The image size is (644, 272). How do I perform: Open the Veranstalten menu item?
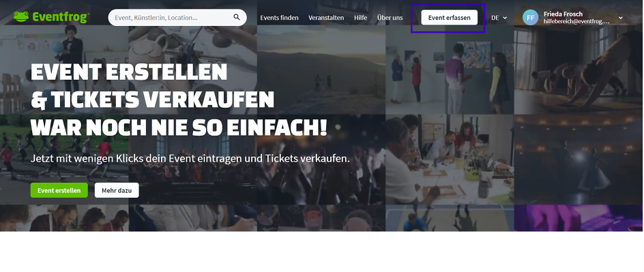pos(326,18)
